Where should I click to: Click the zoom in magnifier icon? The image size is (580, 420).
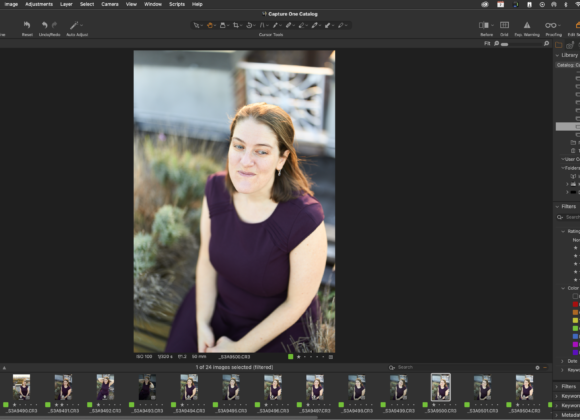tap(546, 44)
